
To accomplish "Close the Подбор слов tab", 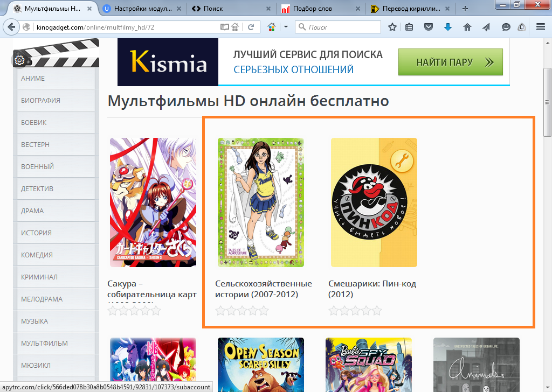I will (358, 9).
